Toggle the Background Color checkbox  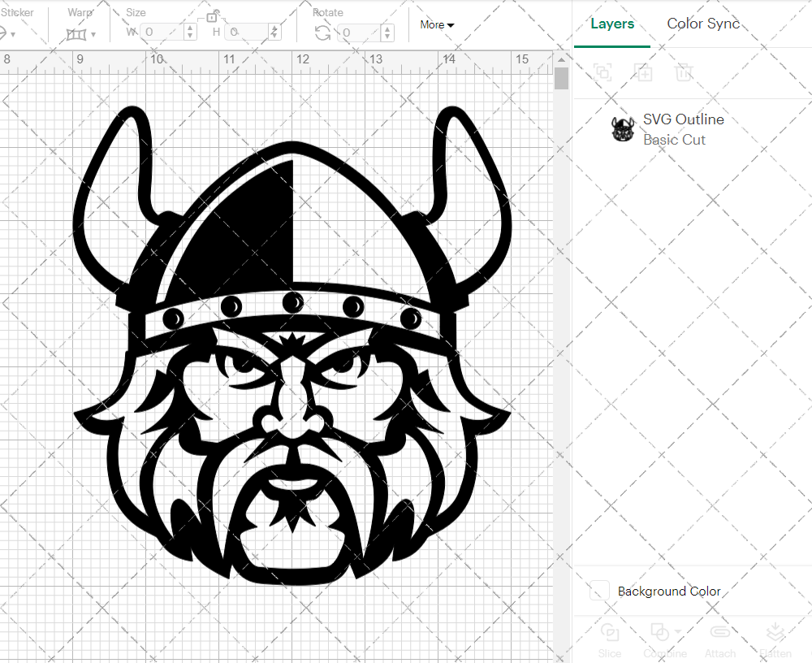coord(598,591)
